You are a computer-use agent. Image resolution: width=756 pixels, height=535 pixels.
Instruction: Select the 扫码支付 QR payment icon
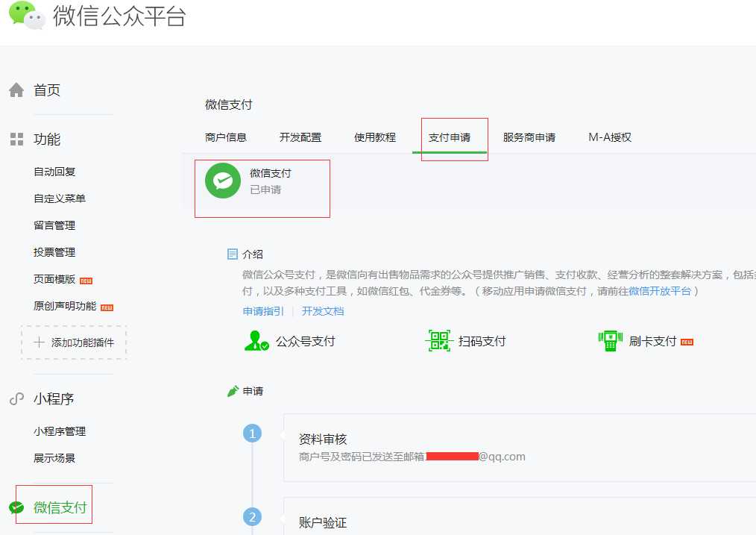point(439,340)
